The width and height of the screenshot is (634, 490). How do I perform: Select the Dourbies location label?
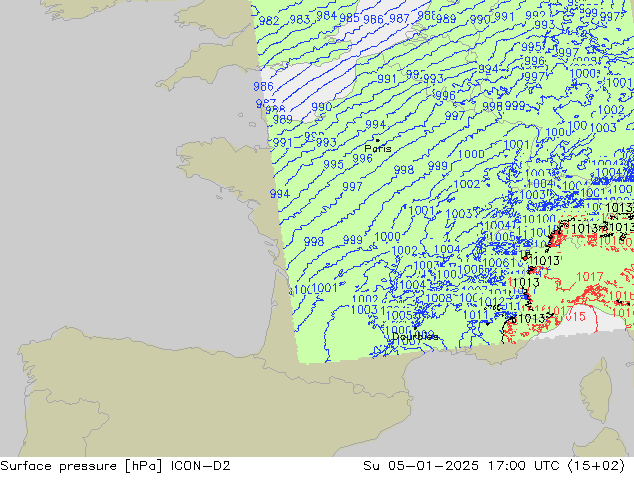(415, 336)
